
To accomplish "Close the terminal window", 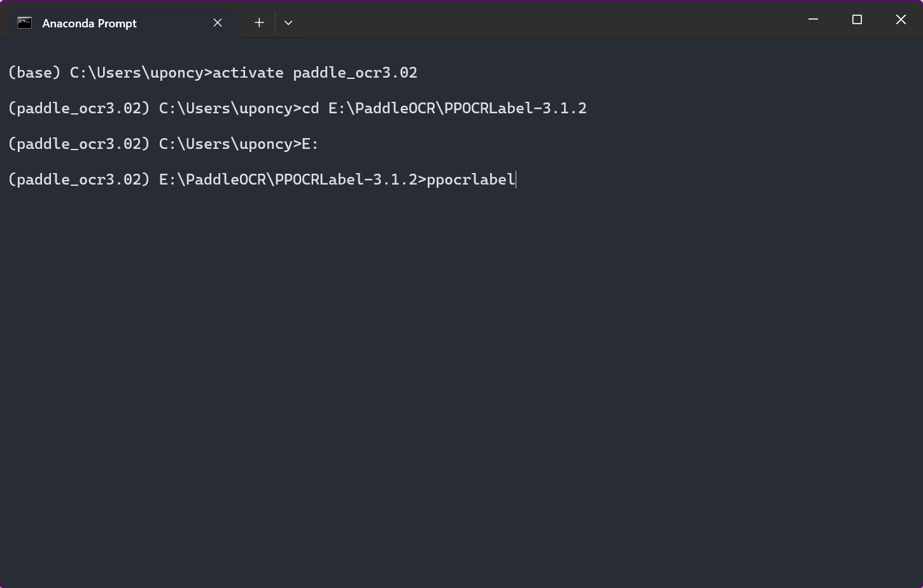I will [x=901, y=20].
